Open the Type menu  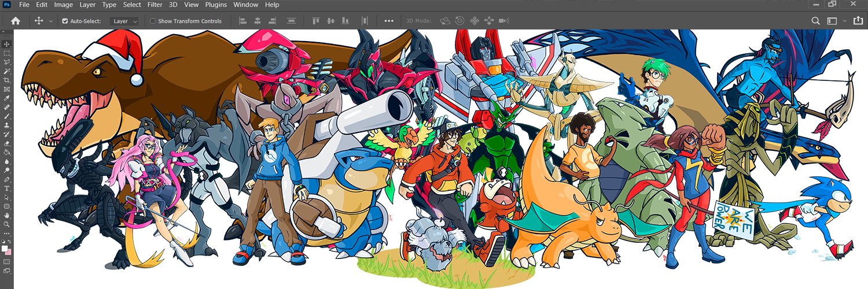tap(109, 5)
